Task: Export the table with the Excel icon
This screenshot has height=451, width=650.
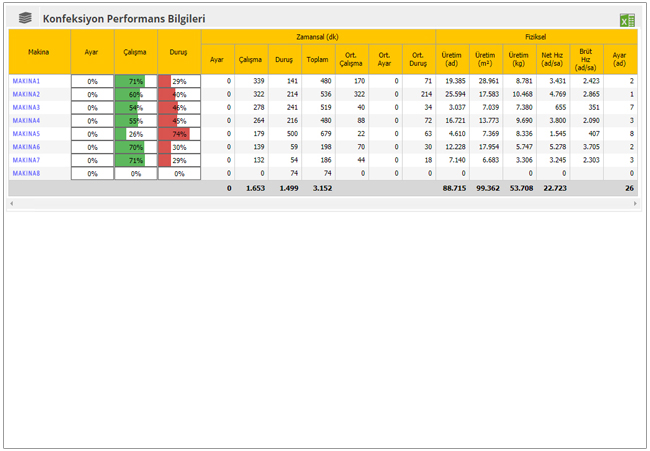Action: point(627,19)
